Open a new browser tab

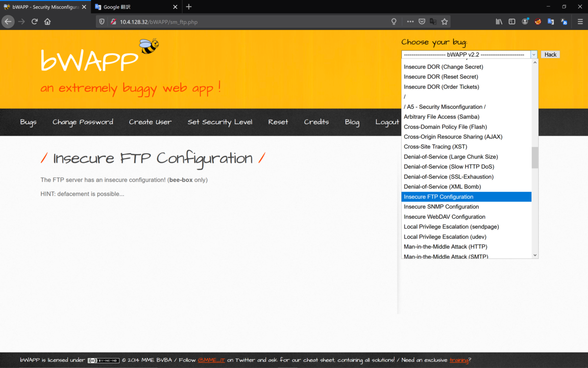click(x=189, y=7)
